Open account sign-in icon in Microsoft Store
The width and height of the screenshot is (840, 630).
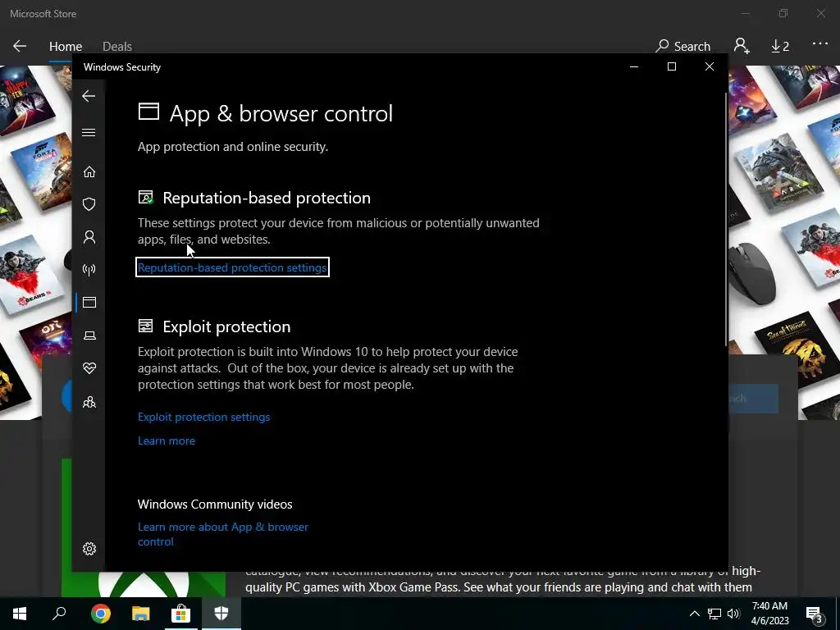pos(742,46)
